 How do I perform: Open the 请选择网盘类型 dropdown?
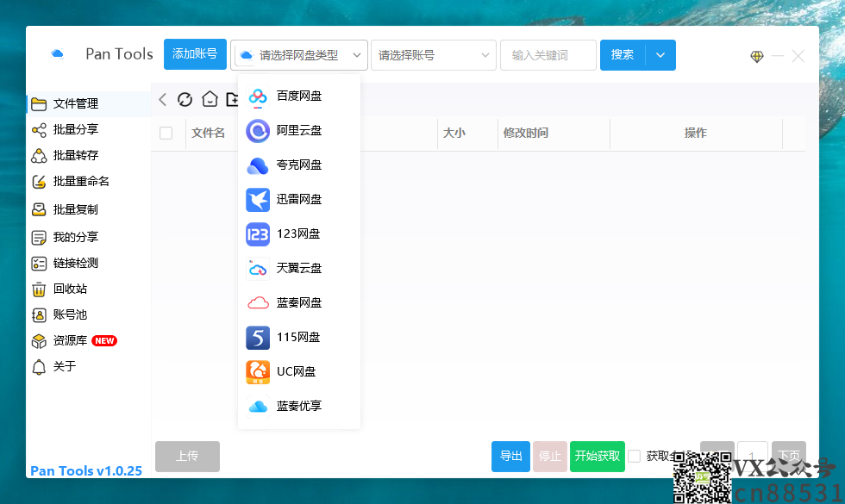(299, 55)
